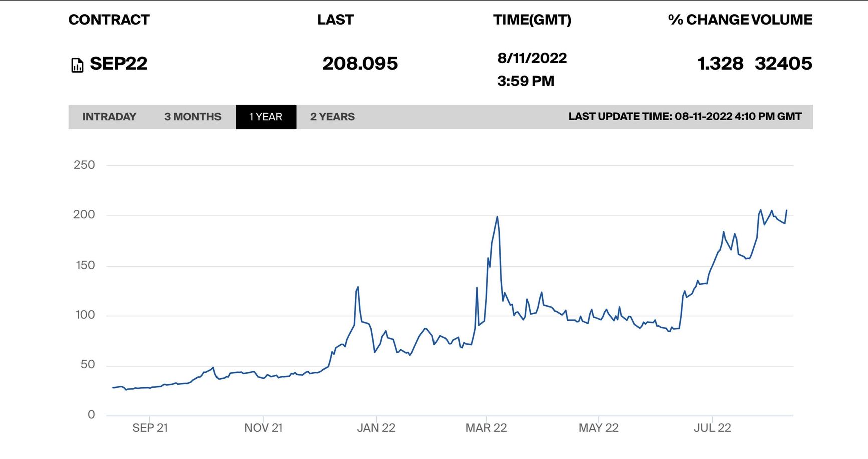The height and width of the screenshot is (459, 868).
Task: Click the TIME(GMT) column header
Action: click(532, 20)
